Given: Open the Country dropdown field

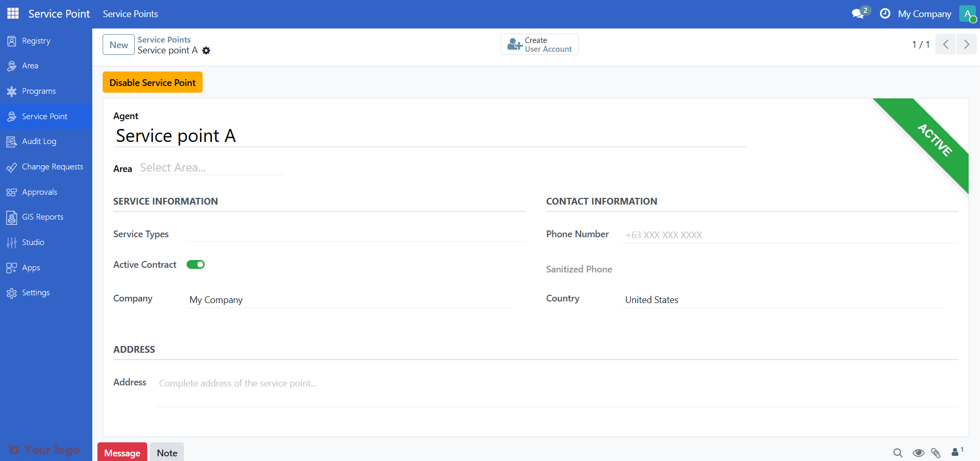Looking at the screenshot, I should click(x=782, y=300).
